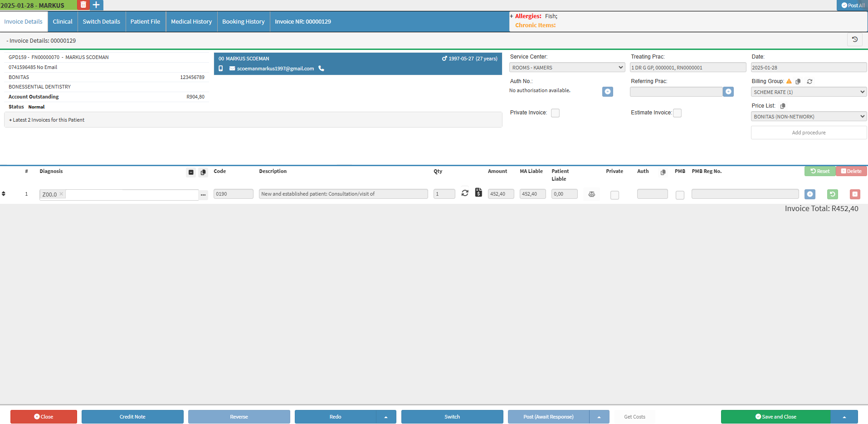
Task: Click the blue plus icon to add a new tab
Action: point(97,5)
